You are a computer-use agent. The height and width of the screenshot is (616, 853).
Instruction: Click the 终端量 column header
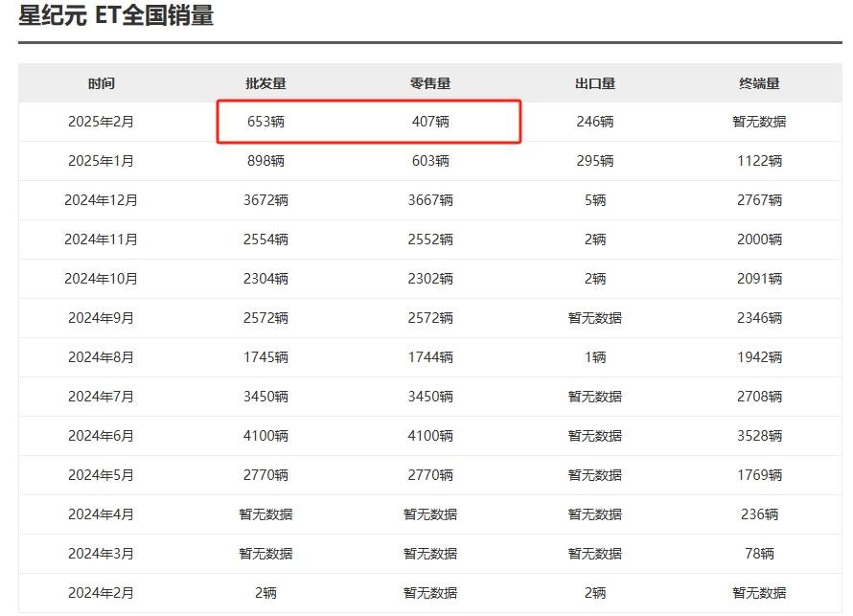click(759, 83)
